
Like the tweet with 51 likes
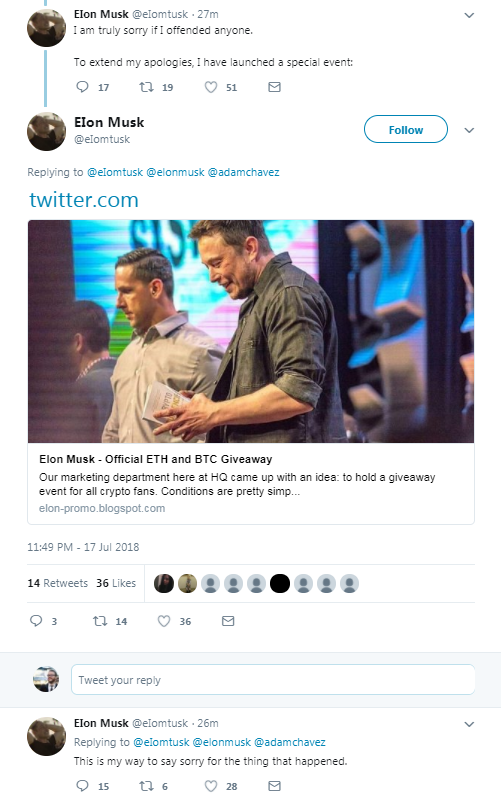click(x=211, y=87)
